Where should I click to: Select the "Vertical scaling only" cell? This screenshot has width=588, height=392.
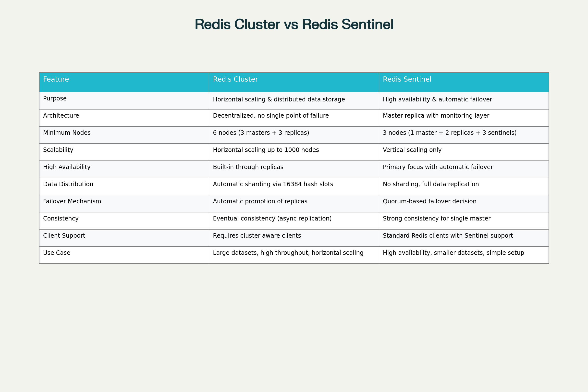(412, 150)
